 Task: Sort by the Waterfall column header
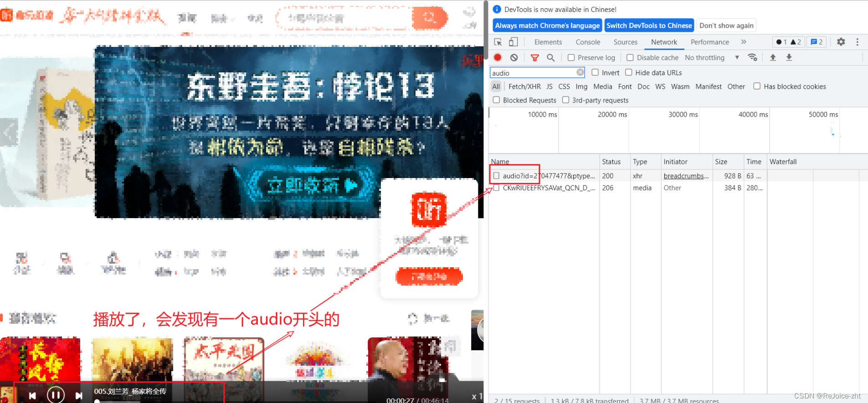[x=817, y=162]
